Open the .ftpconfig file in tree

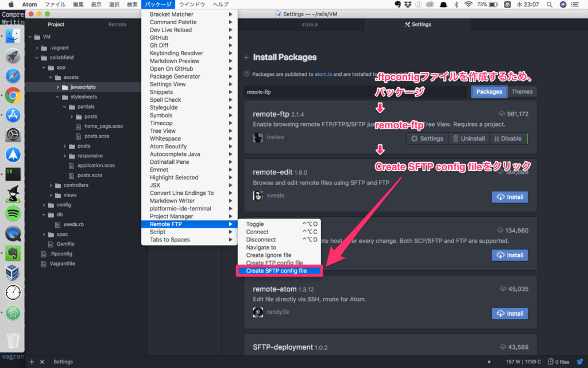(x=60, y=254)
